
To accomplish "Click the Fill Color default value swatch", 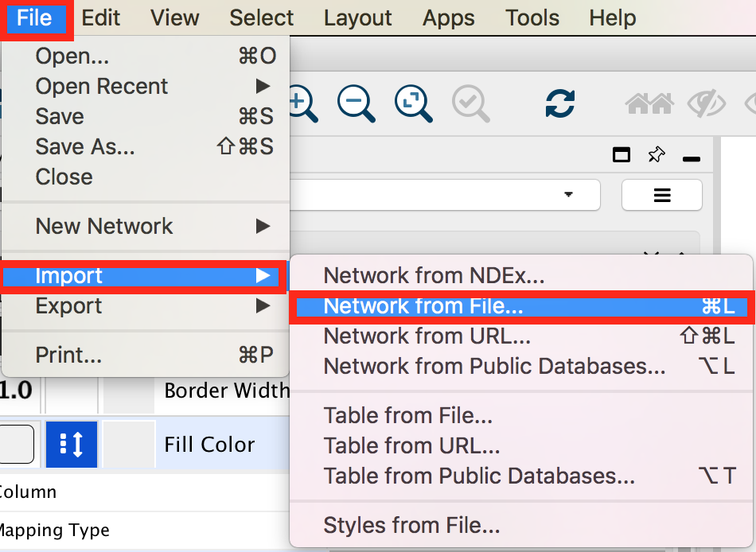I will pyautogui.click(x=16, y=445).
